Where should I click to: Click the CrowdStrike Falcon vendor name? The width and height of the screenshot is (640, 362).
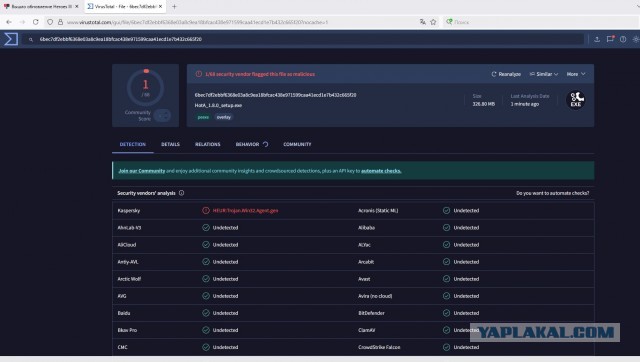click(x=379, y=347)
